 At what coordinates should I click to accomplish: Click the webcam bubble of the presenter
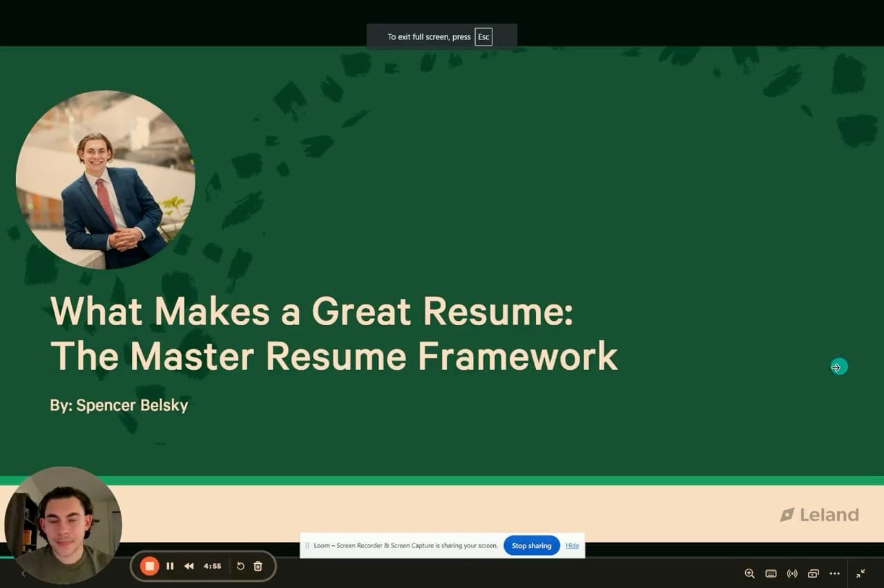(63, 525)
